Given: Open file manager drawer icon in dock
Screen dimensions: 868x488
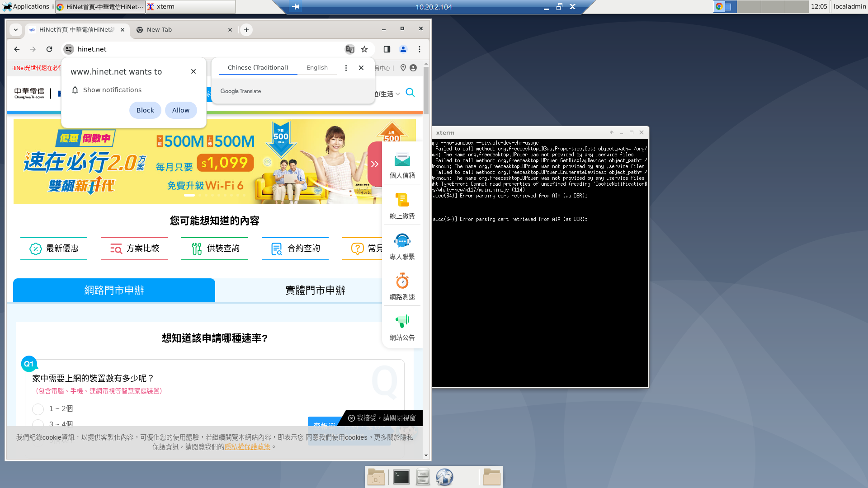Looking at the screenshot, I should (423, 477).
